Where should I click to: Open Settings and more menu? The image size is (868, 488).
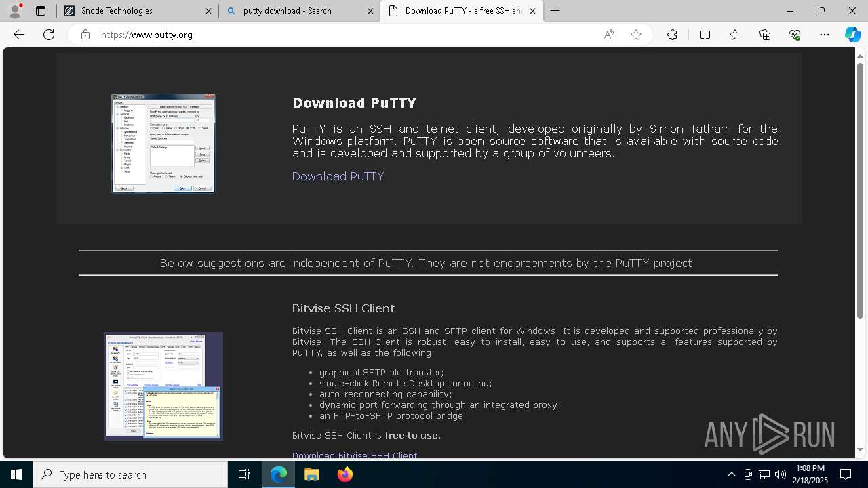pos(825,35)
